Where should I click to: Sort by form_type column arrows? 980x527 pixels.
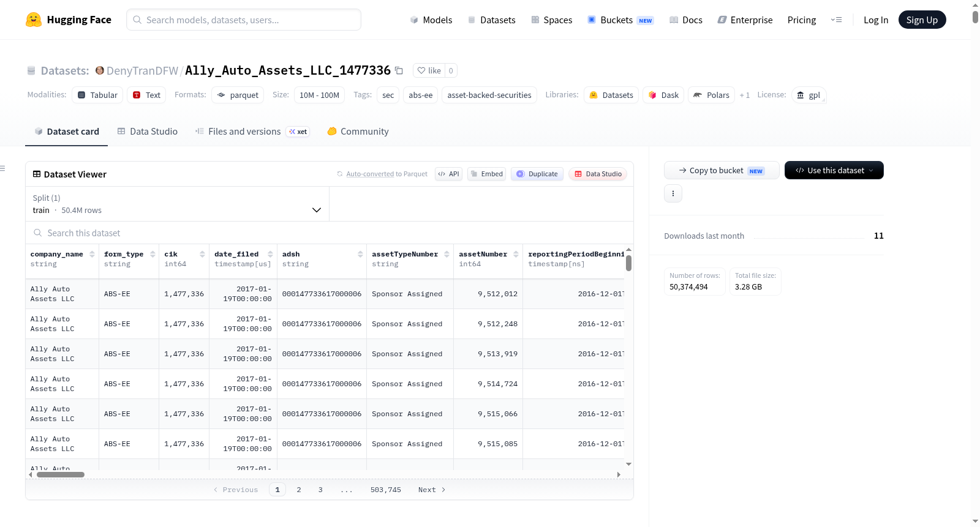[x=152, y=254]
